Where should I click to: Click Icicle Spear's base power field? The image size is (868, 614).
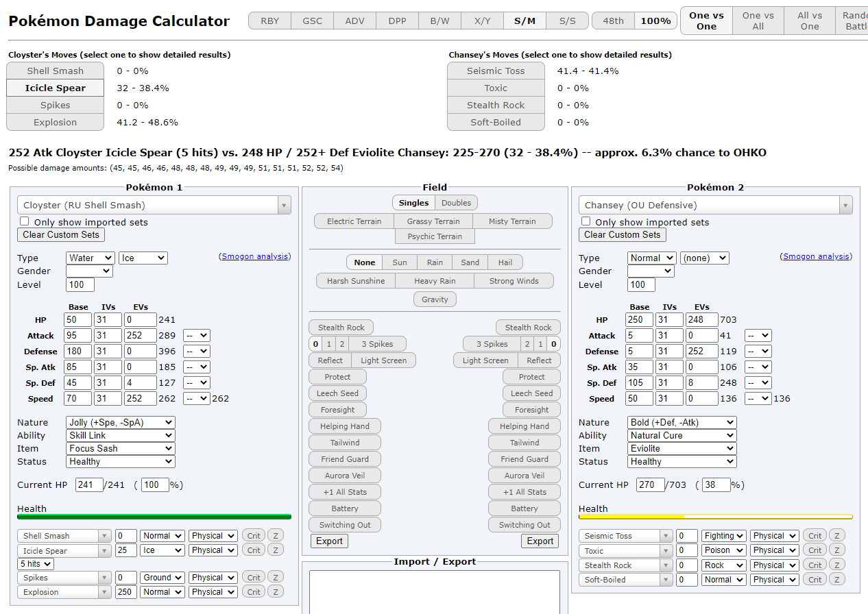point(126,550)
